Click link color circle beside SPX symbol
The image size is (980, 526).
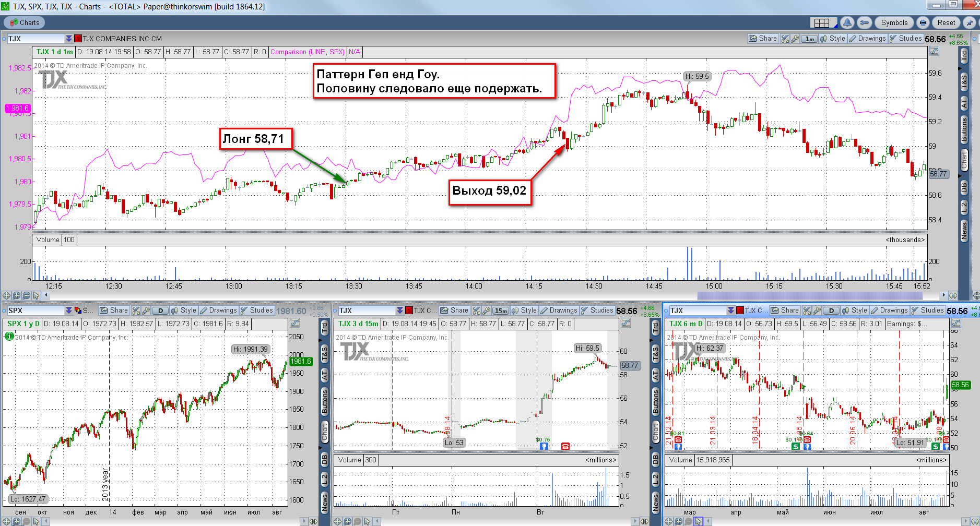tap(4, 310)
